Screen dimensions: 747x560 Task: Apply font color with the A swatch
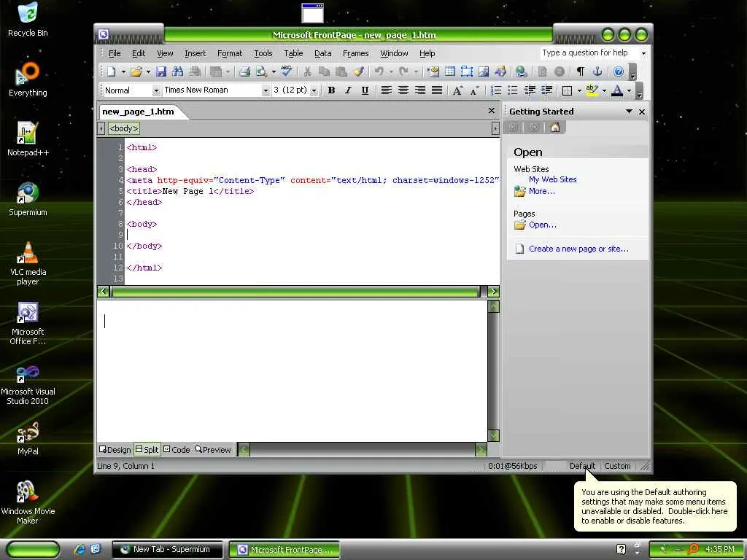pyautogui.click(x=617, y=90)
